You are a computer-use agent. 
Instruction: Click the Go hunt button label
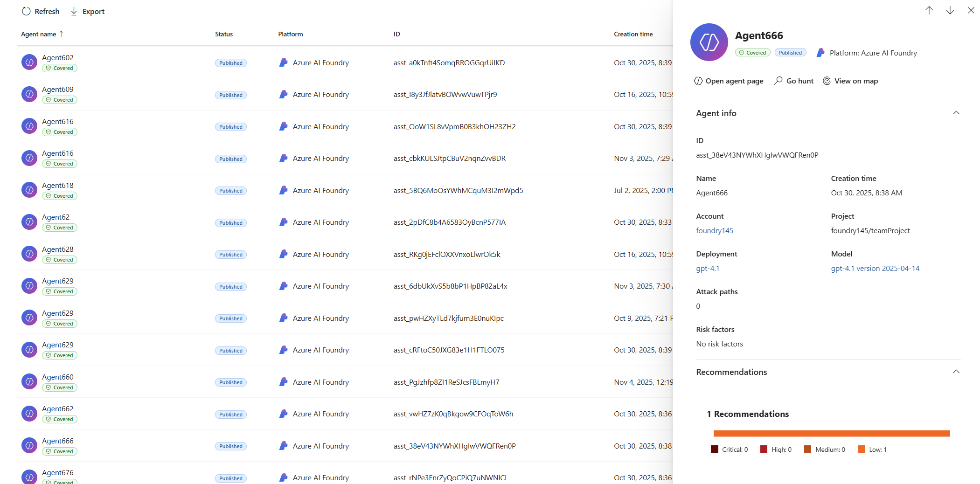coord(800,81)
